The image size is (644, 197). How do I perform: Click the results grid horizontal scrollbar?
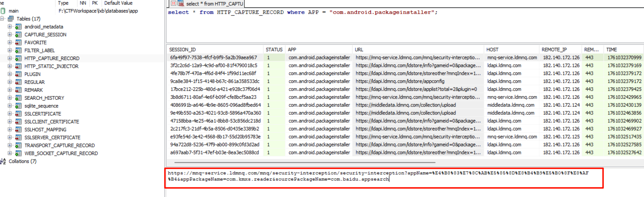tap(305, 162)
